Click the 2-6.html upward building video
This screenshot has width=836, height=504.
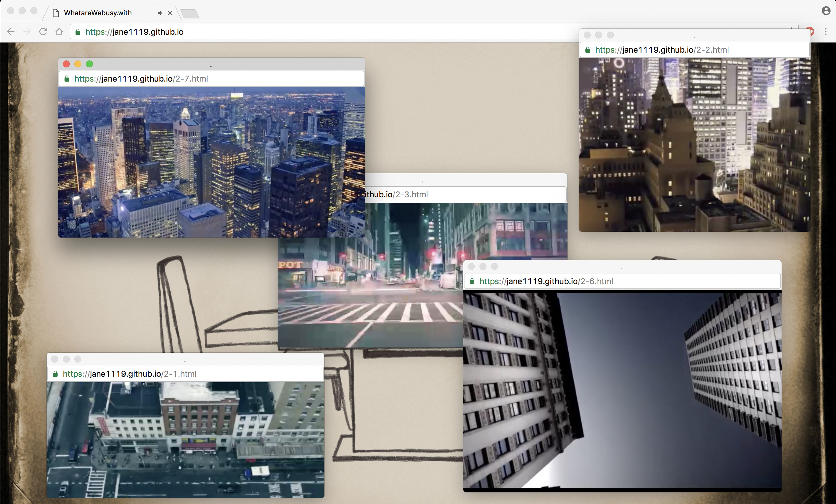[x=622, y=390]
